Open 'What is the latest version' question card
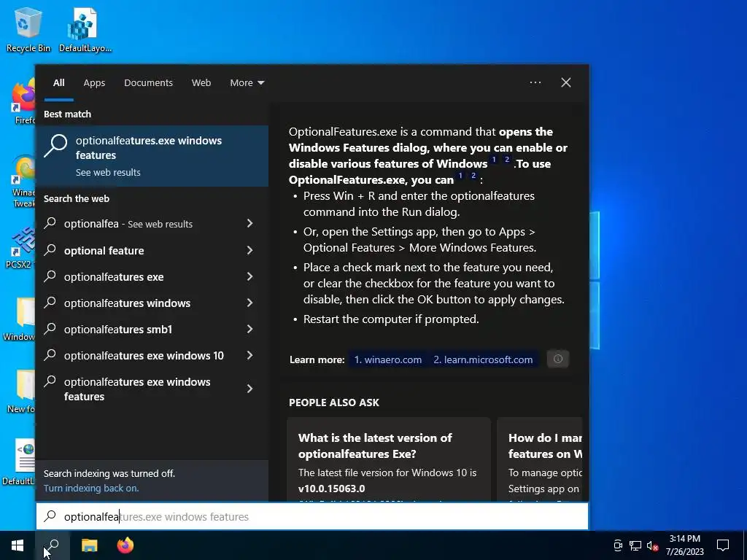The image size is (747, 560). (x=389, y=459)
